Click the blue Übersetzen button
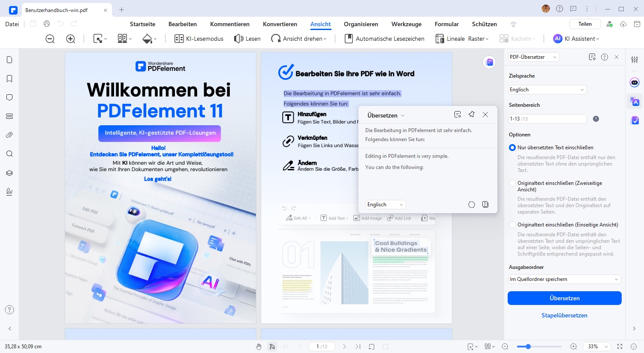Image resolution: width=644 pixels, height=353 pixels. click(x=564, y=298)
